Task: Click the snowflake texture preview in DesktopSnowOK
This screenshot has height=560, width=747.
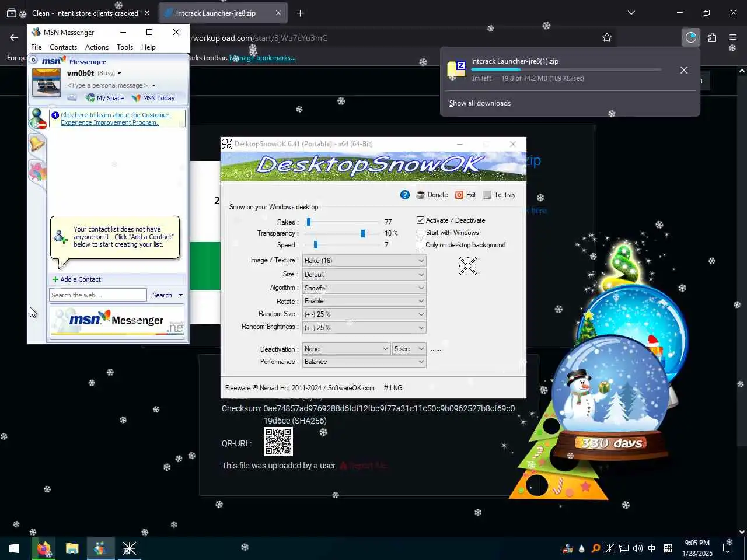Action: coord(467,266)
